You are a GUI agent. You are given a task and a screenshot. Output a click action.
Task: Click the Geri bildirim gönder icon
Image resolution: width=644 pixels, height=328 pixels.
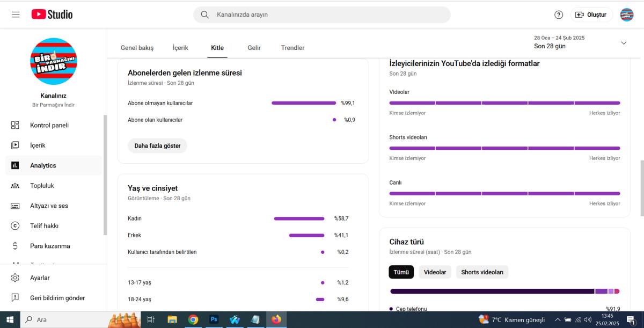tap(15, 297)
